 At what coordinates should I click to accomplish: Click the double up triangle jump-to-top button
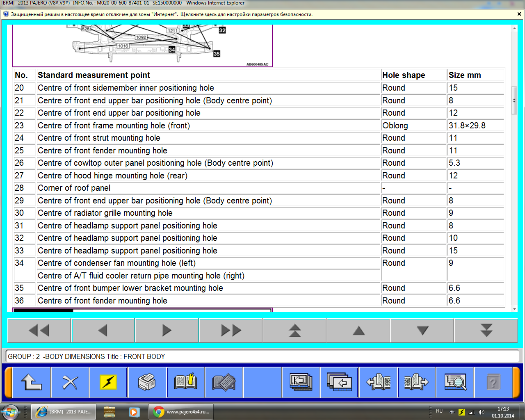(x=294, y=330)
